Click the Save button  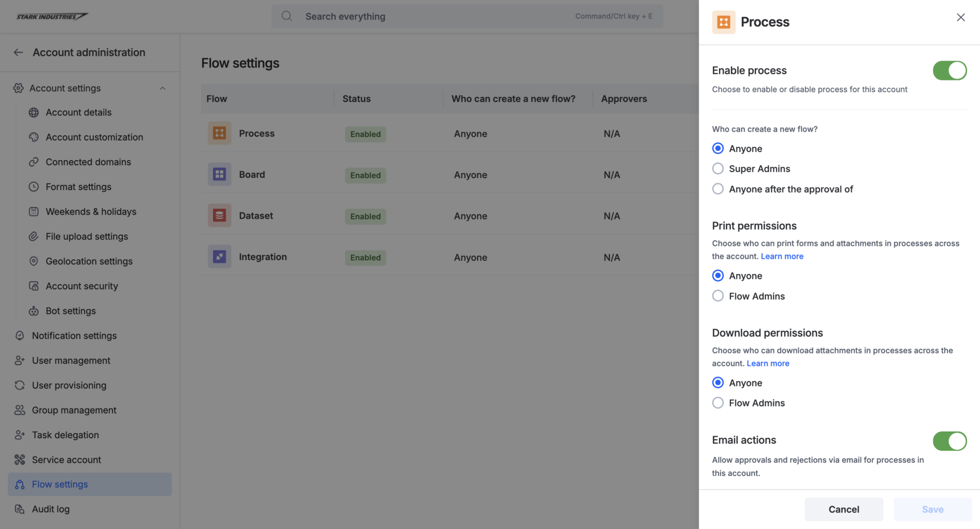point(933,509)
